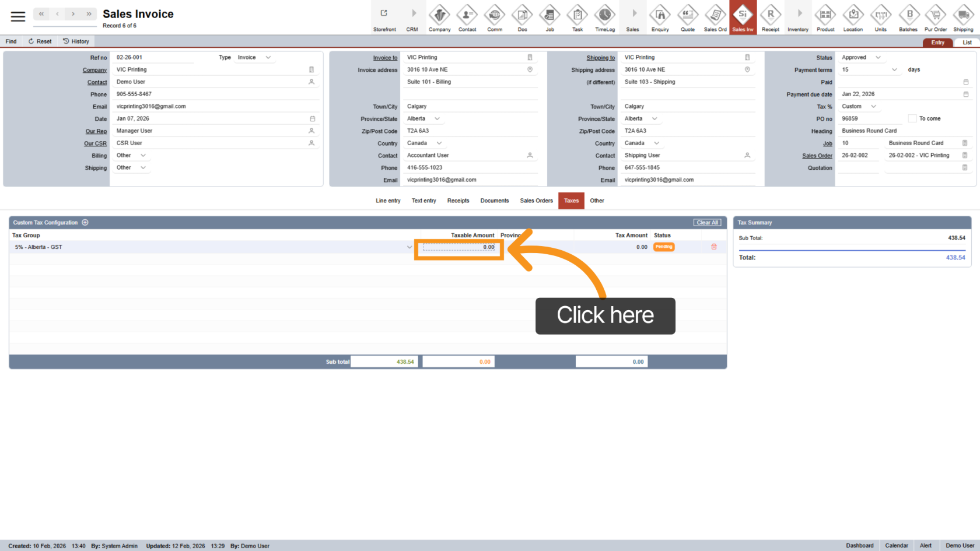This screenshot has width=980, height=551.
Task: Toggle the To come checkbox
Action: pos(912,119)
